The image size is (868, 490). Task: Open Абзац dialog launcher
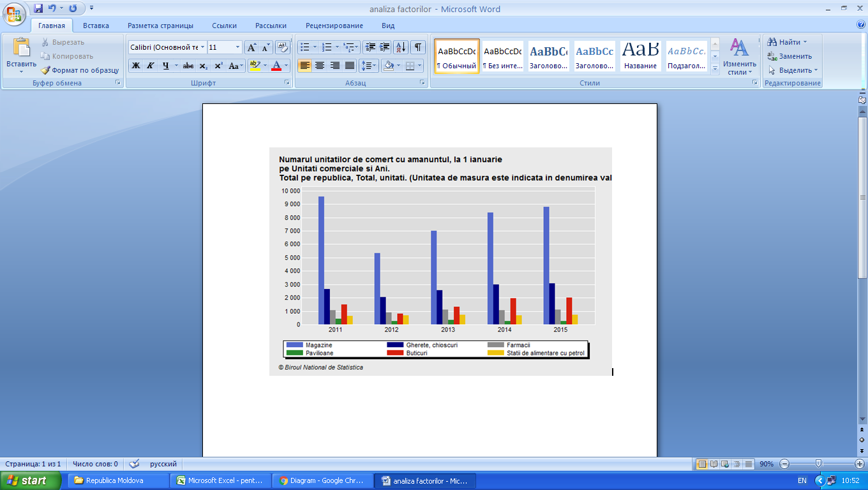pyautogui.click(x=423, y=83)
